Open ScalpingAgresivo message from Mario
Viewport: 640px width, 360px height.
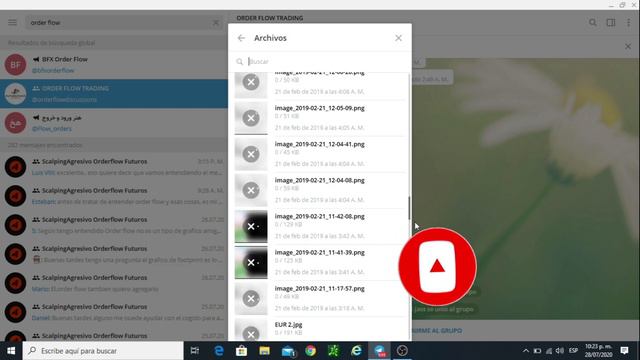(114, 283)
